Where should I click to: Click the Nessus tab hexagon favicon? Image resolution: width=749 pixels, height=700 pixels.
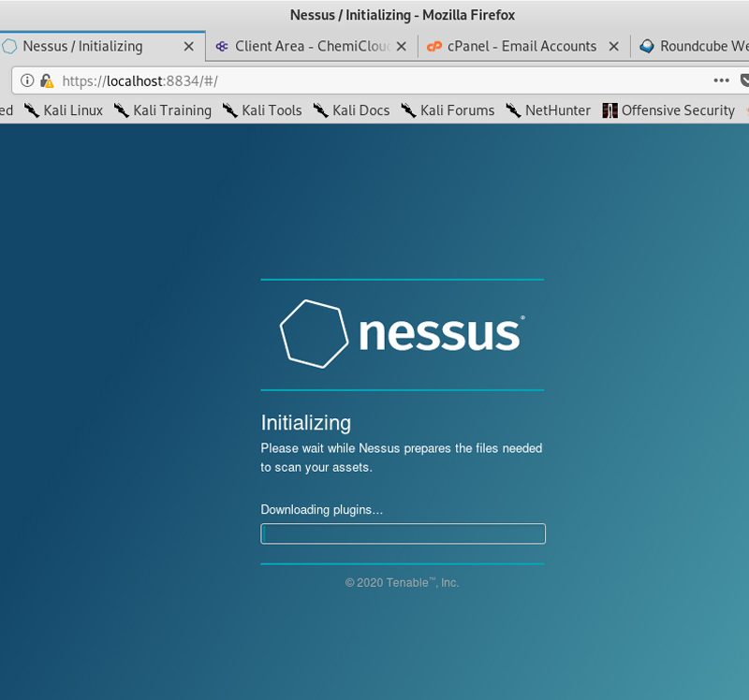(x=9, y=46)
